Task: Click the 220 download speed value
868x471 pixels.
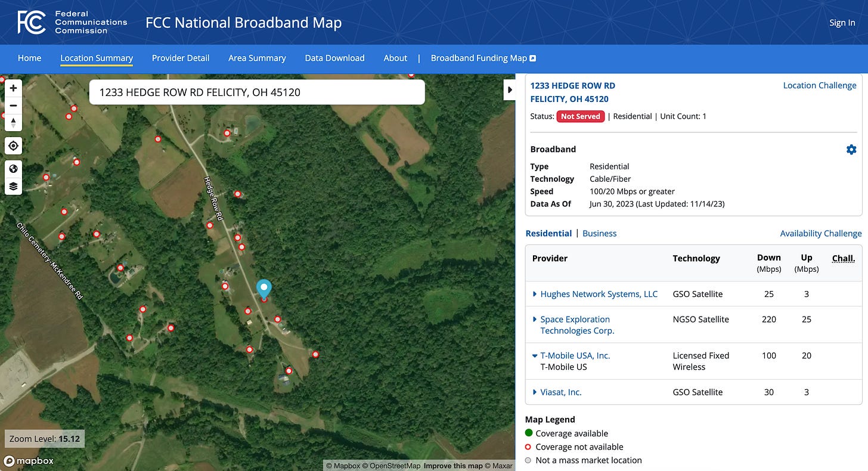Action: coord(768,320)
